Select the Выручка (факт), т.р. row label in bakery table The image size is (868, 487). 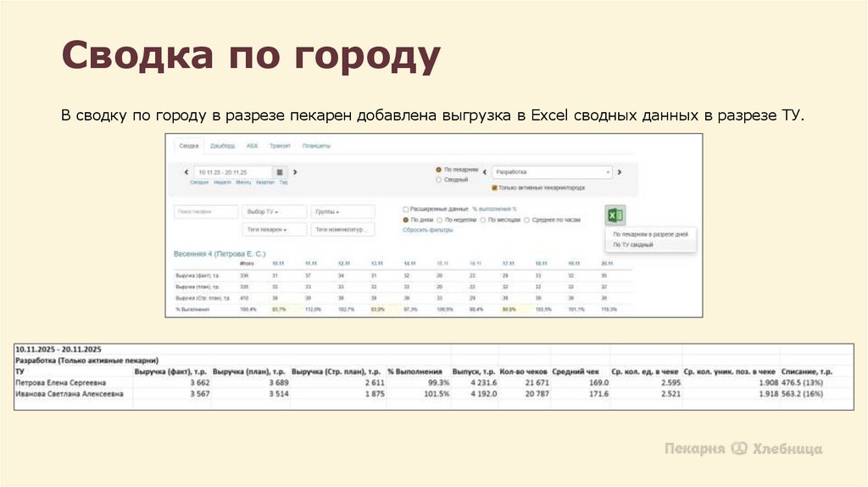(197, 276)
